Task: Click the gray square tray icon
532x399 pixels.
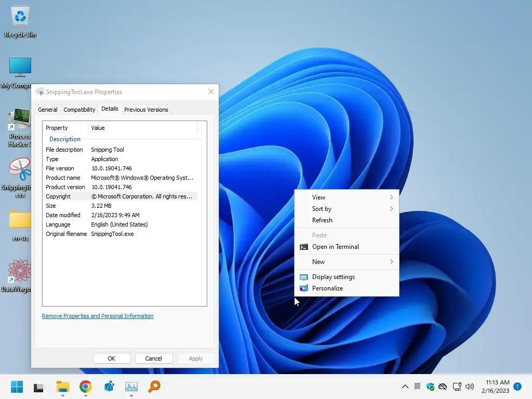Action: (417, 386)
